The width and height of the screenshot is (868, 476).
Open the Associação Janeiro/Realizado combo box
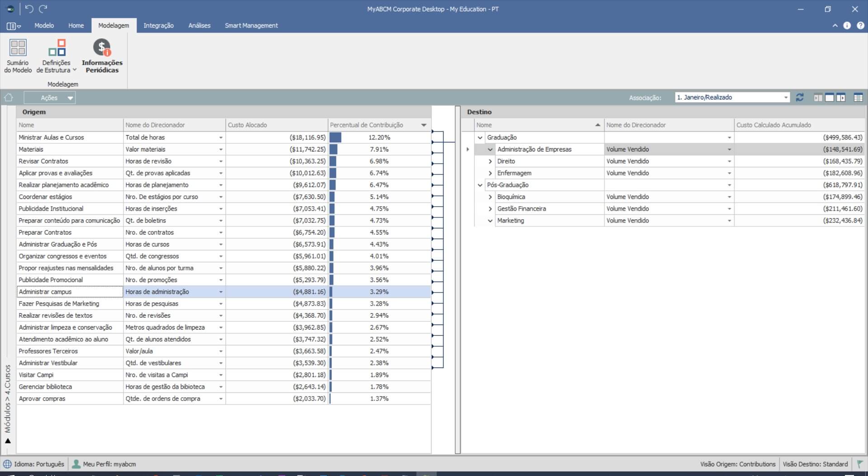point(732,98)
